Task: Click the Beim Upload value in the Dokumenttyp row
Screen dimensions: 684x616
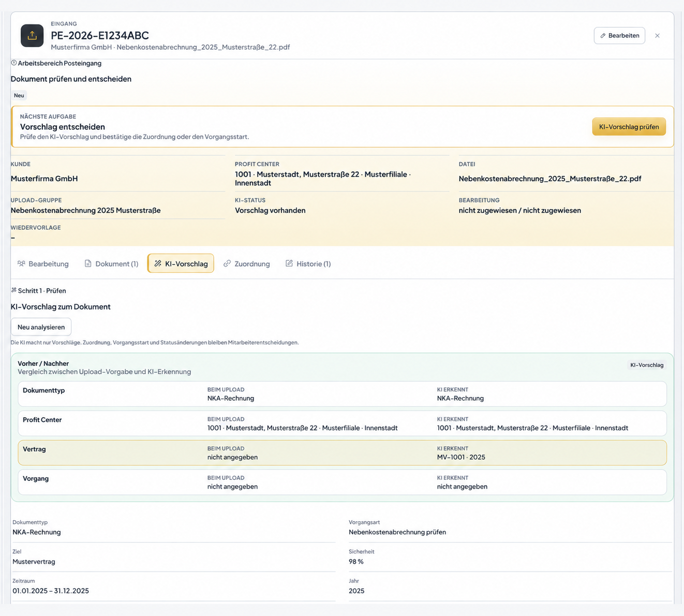Action: click(231, 398)
